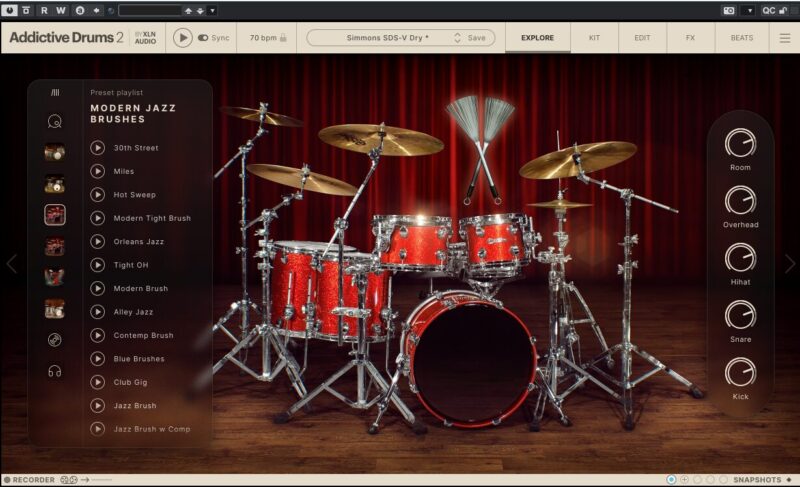
Task: Start playback with the top play button
Action: pyautogui.click(x=183, y=38)
